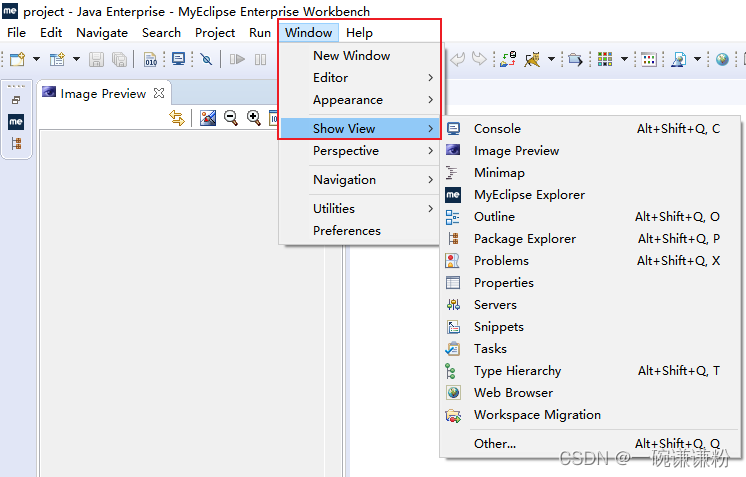This screenshot has width=746, height=477.
Task: Expand the Perspective submenu
Action: pos(360,151)
